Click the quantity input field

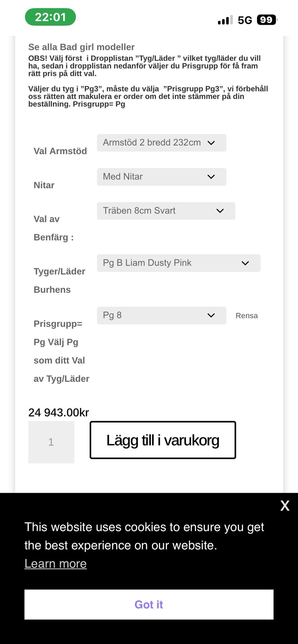pos(51,442)
